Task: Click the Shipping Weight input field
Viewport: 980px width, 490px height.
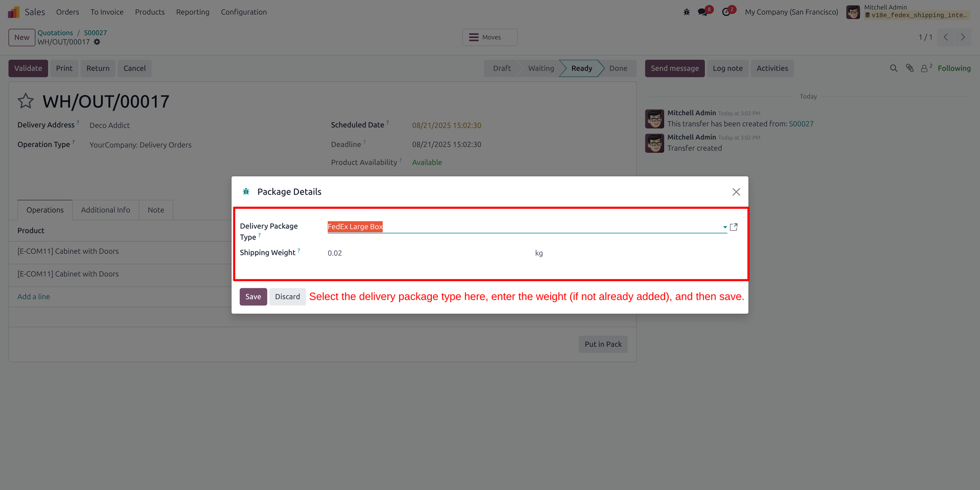Action: point(429,253)
